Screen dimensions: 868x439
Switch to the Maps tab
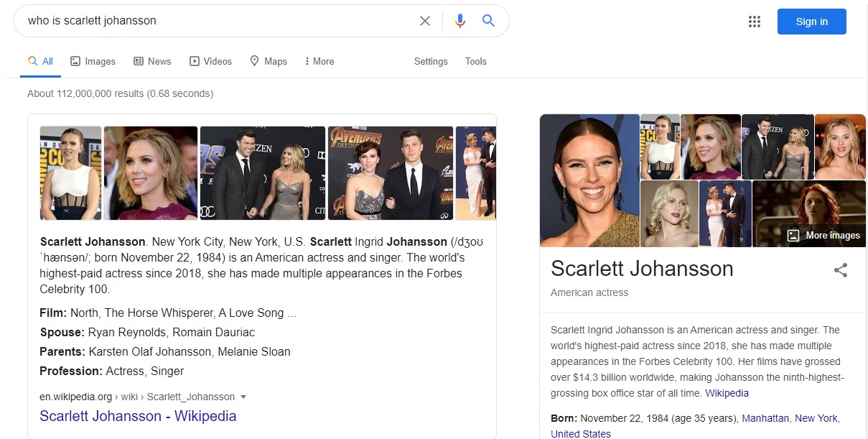pos(269,62)
